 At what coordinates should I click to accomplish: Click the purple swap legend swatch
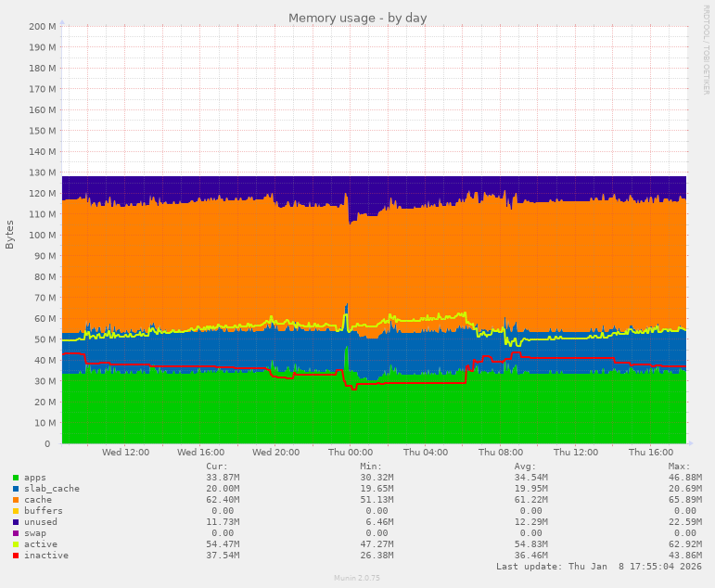coord(16,533)
